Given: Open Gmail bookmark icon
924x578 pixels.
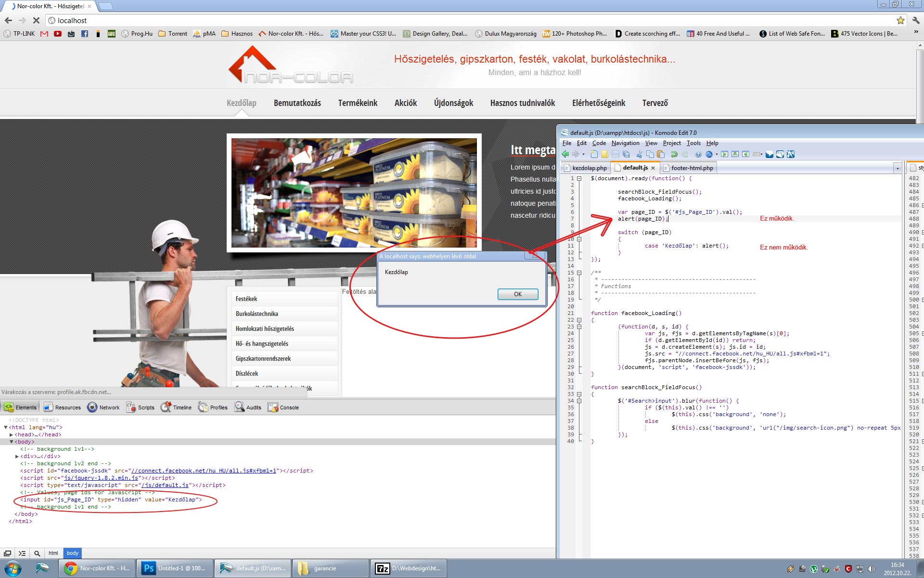Looking at the screenshot, I should point(44,34).
